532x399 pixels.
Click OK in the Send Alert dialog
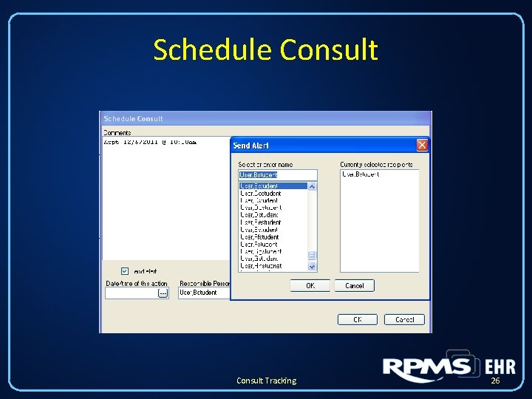pos(310,286)
